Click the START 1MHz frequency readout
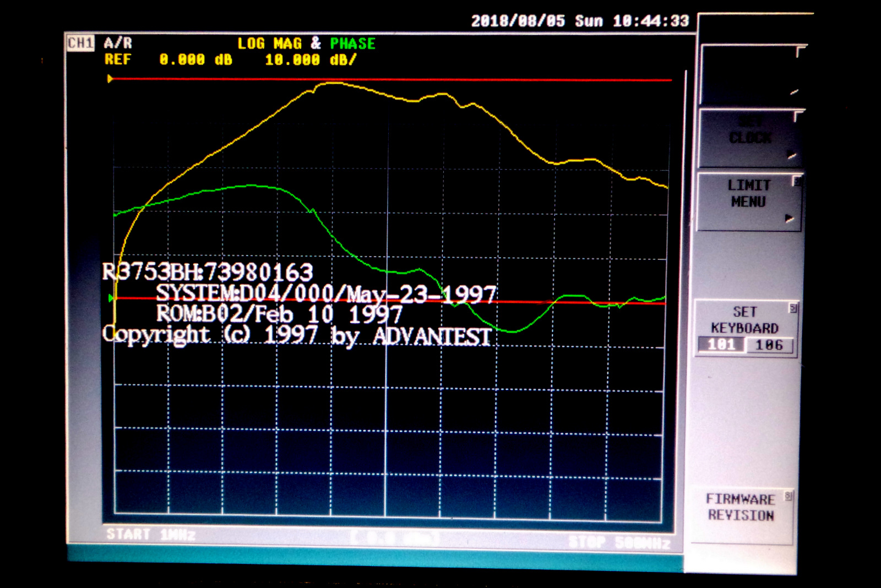Viewport: 881px width, 588px height. pos(151,535)
